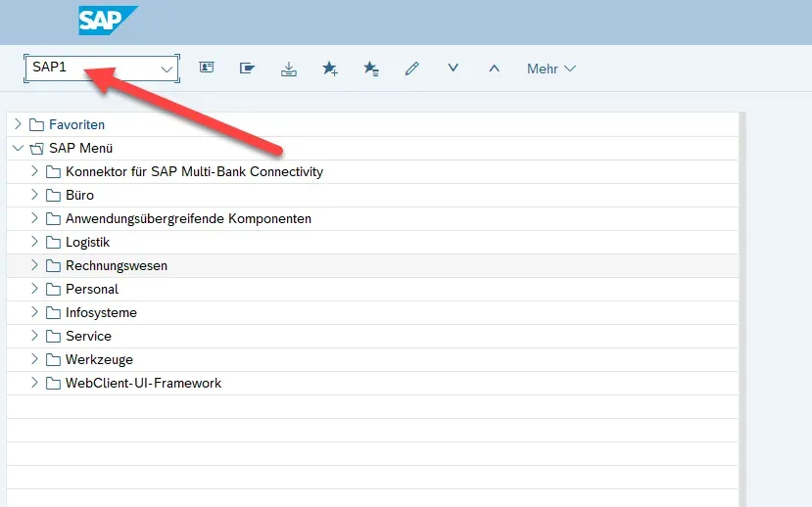Viewport: 812px width, 507px height.
Task: Click the pencil edit favorites icon
Action: click(x=411, y=69)
